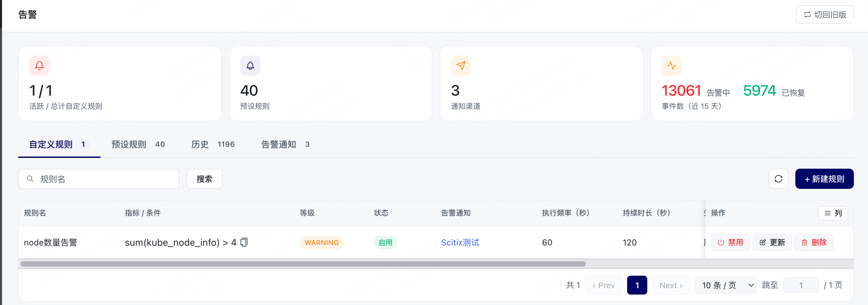Open the 列 column settings
The height and width of the screenshot is (305, 868).
833,213
